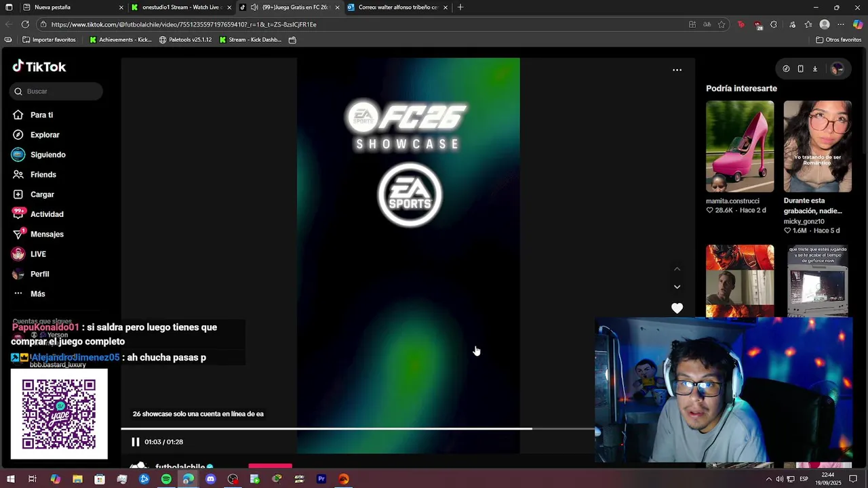Screen dimensions: 868x488
Task: Close the Juega Gratis en FC 26 tab
Action: tap(337, 7)
